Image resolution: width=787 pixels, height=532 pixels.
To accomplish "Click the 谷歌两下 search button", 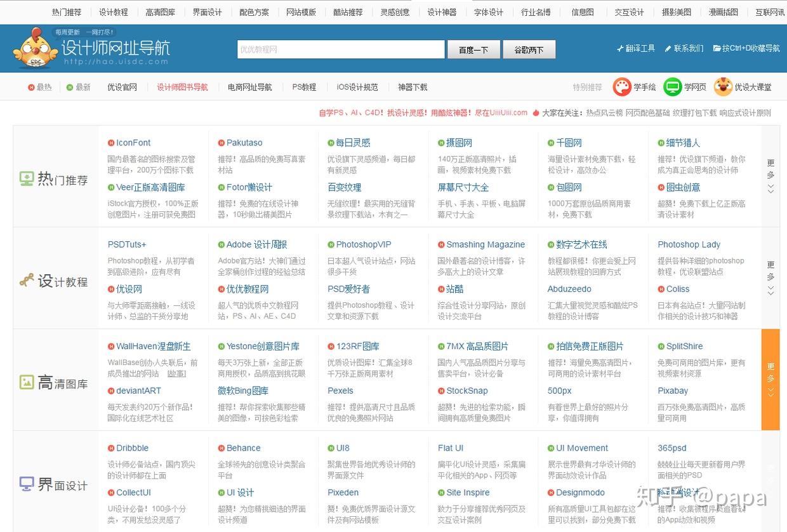I will click(x=529, y=50).
